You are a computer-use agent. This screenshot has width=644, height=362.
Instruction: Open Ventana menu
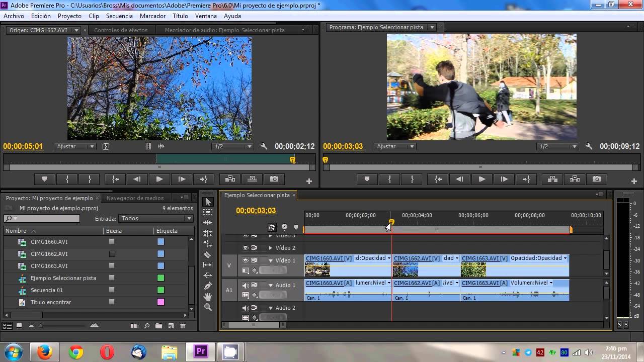point(206,16)
